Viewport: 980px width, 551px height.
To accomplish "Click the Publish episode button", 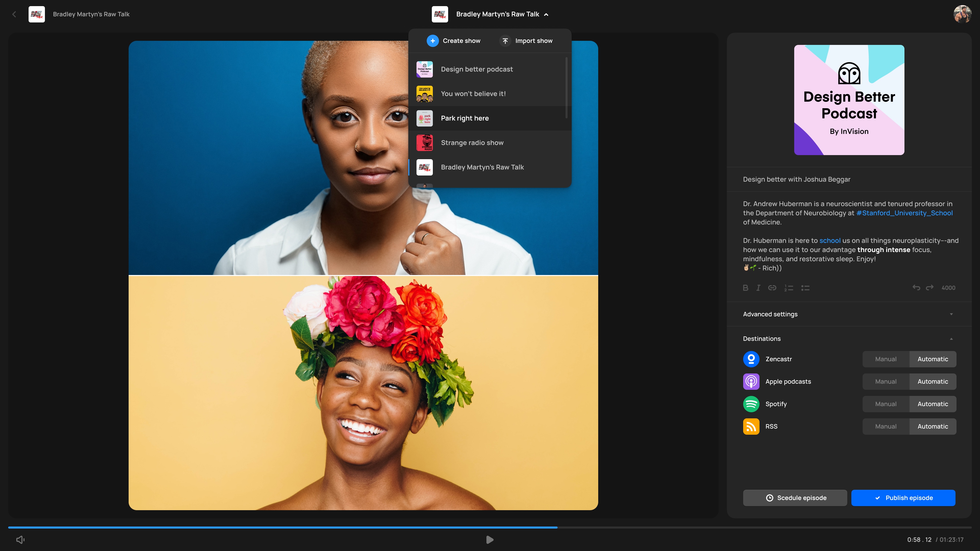I will [903, 498].
